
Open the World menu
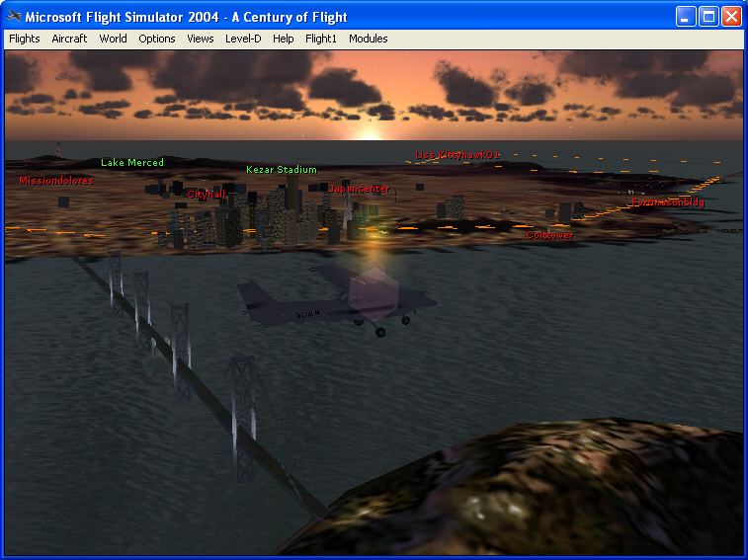(113, 39)
